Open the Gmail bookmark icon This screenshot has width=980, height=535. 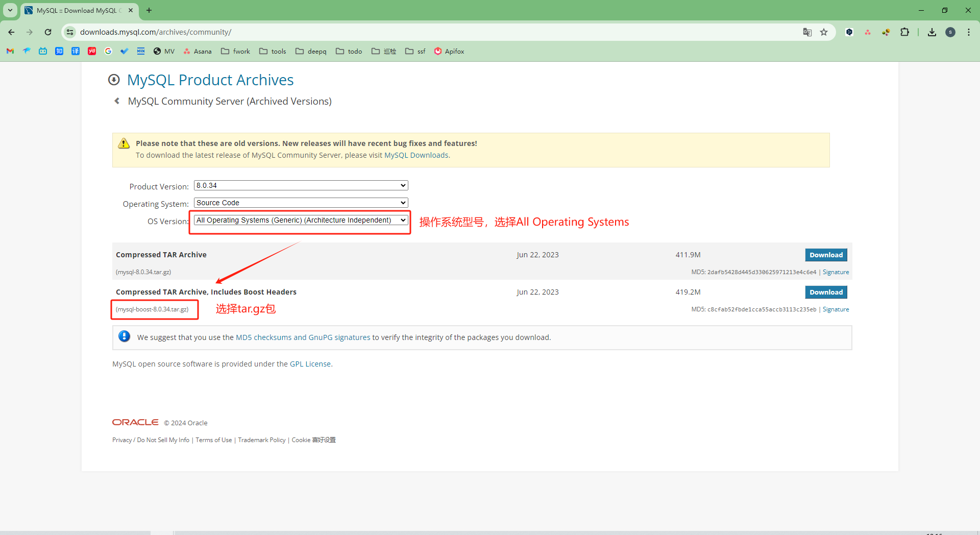click(10, 51)
